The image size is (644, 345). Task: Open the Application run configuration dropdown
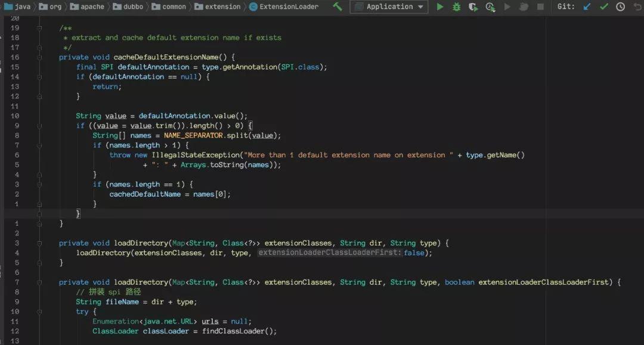[389, 7]
